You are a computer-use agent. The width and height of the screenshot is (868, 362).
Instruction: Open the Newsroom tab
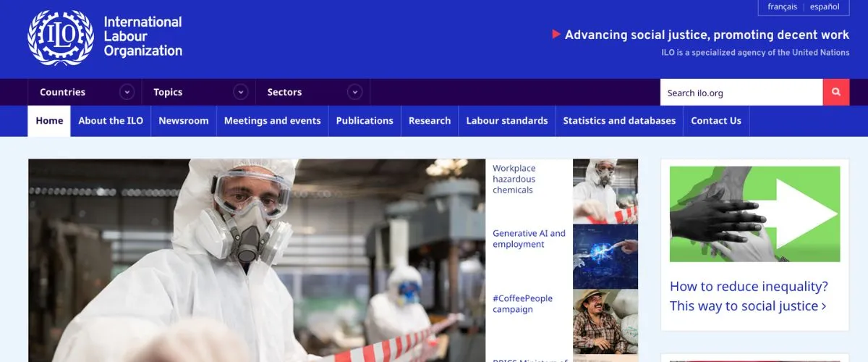click(184, 121)
